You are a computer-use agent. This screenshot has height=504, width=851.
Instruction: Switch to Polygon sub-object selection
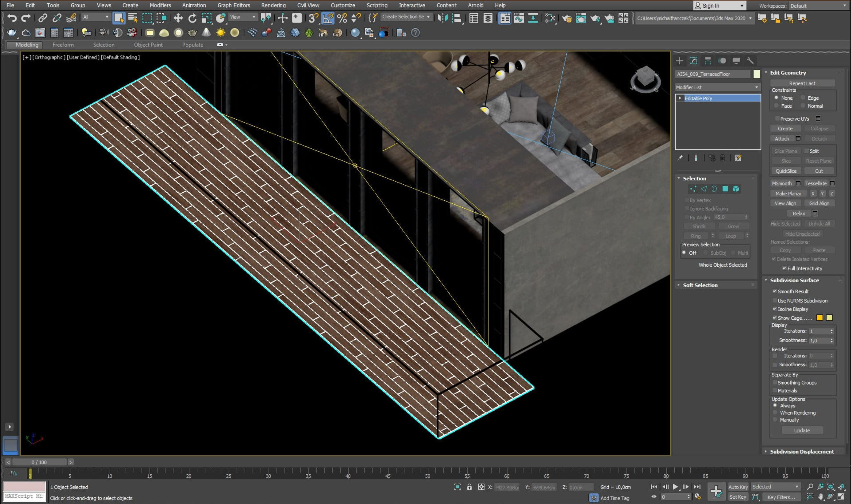pyautogui.click(x=725, y=189)
